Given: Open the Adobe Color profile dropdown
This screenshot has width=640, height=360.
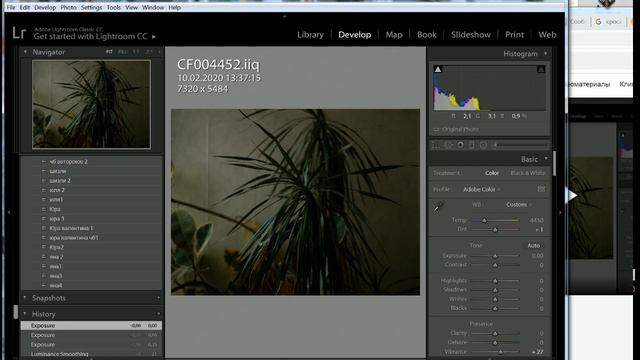Looking at the screenshot, I should pos(481,189).
